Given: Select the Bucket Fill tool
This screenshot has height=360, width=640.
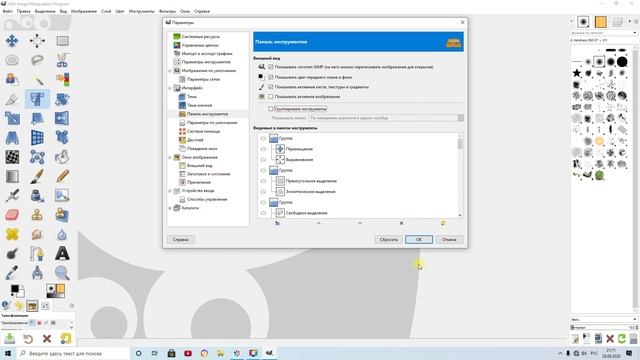Looking at the screenshot, I should pos(62,157).
